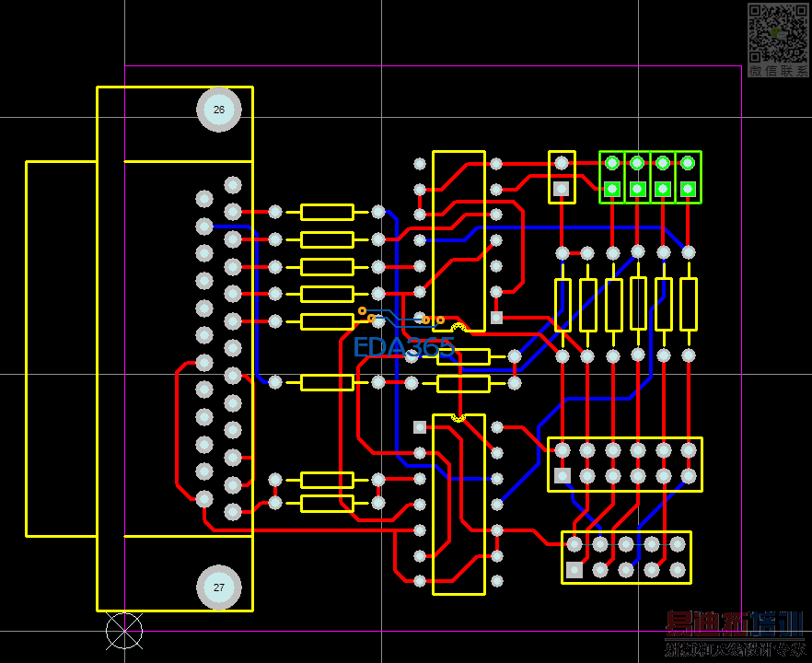
Task: Select mounting hole pad 26
Action: 219,110
